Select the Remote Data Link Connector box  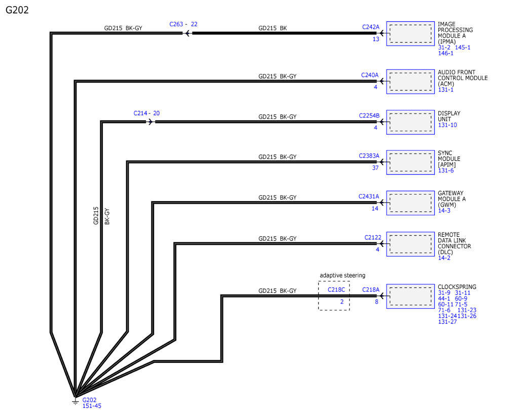point(410,244)
